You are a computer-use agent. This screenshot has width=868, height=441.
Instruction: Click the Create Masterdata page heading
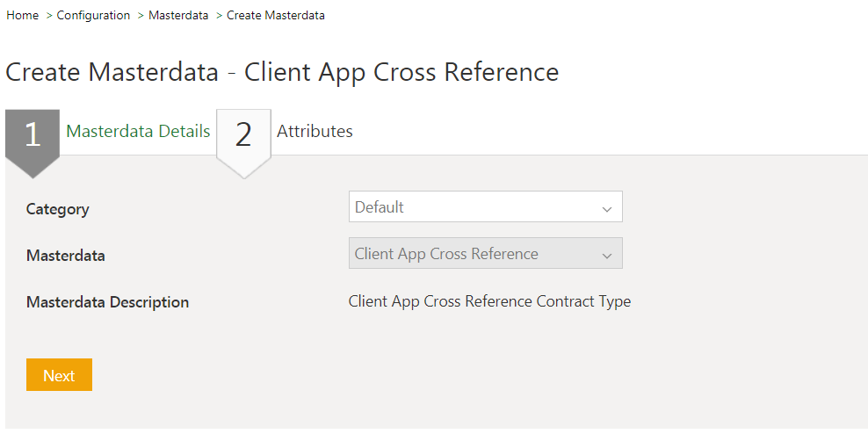coord(282,72)
